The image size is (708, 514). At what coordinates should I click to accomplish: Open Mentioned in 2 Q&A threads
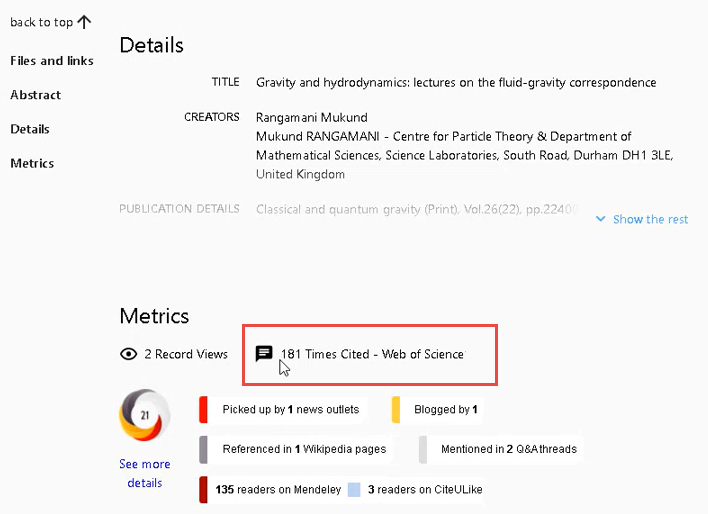coord(508,449)
